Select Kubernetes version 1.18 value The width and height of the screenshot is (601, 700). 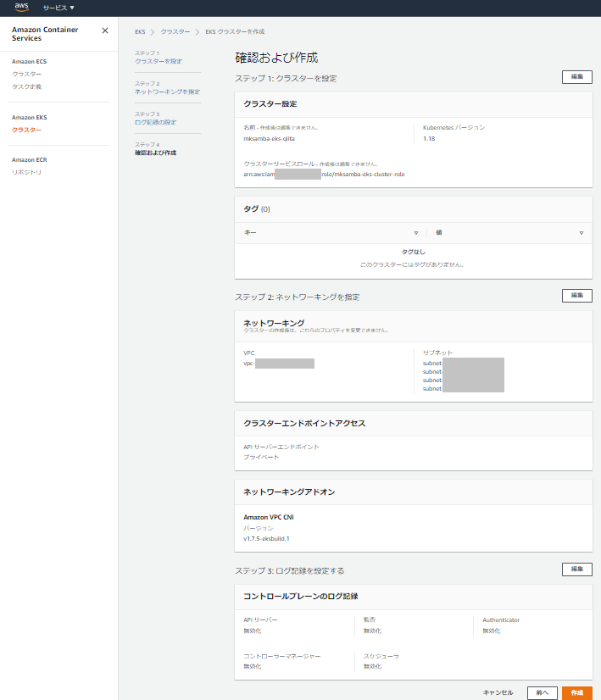point(429,139)
